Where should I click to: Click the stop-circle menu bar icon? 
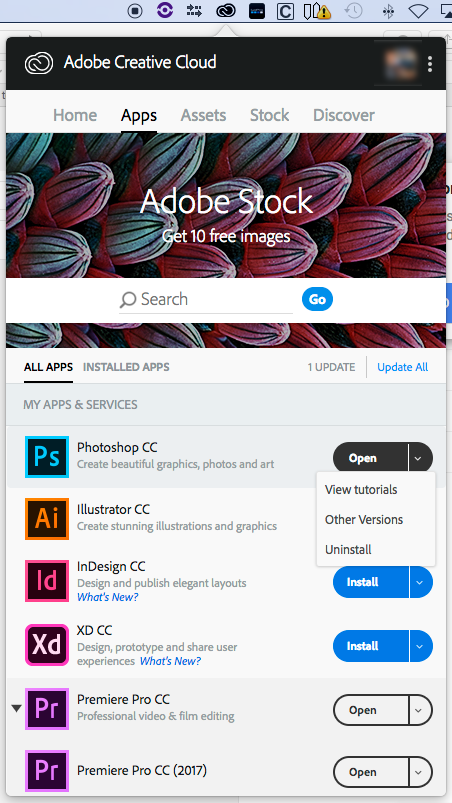pos(135,11)
